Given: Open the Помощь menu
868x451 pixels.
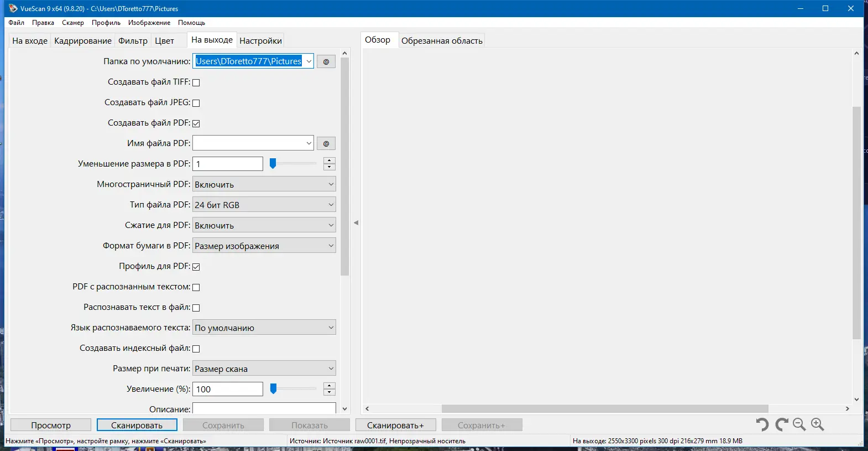Looking at the screenshot, I should pyautogui.click(x=191, y=23).
